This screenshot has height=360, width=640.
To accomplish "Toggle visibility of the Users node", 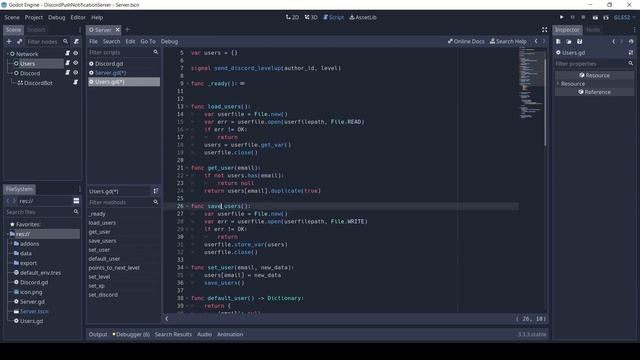I will pyautogui.click(x=76, y=63).
